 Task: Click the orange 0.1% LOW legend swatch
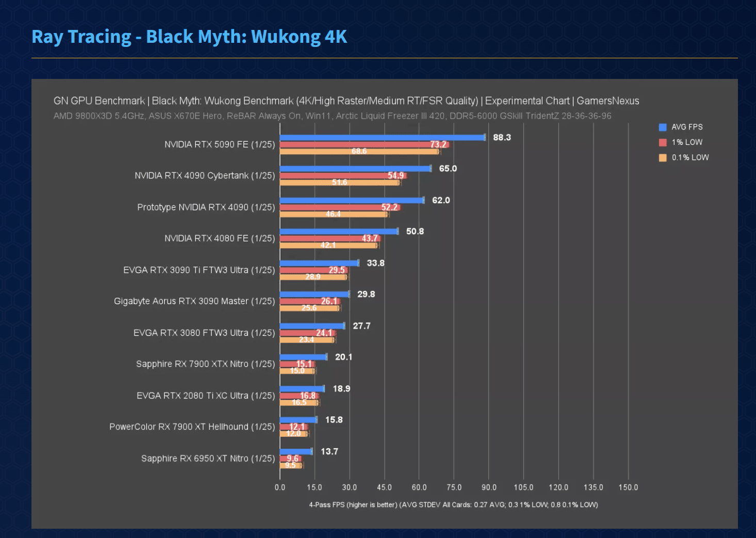click(663, 158)
